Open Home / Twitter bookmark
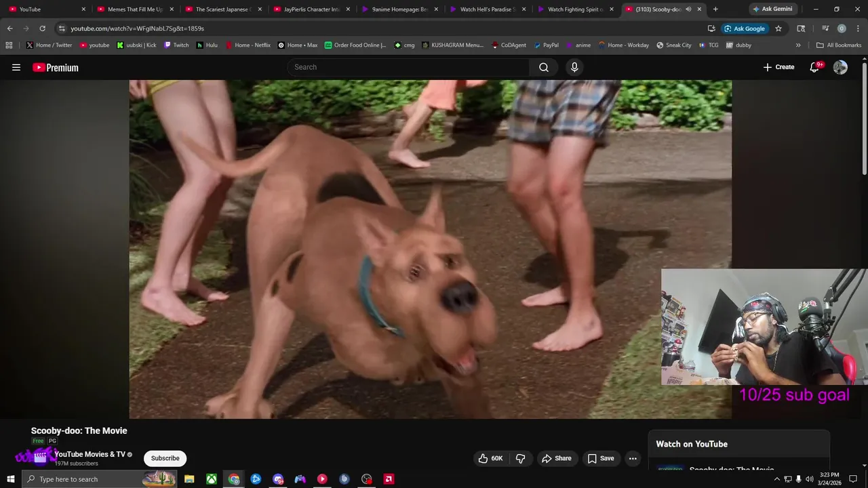Image resolution: width=868 pixels, height=488 pixels. click(49, 45)
